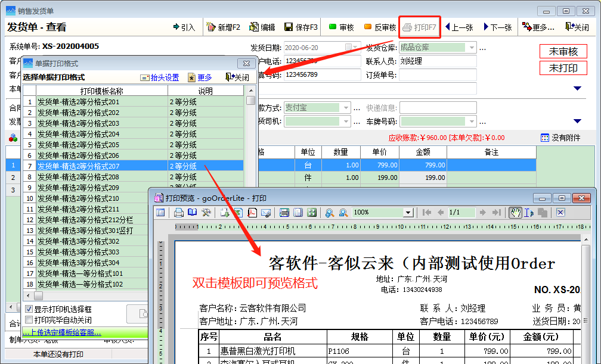
Task: Click the ellipsis button beside 发货仓库
Action: pyautogui.click(x=482, y=48)
